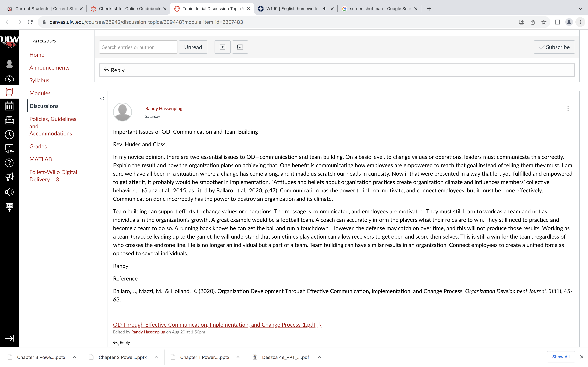Click the collapse replies upward arrow button

click(222, 47)
